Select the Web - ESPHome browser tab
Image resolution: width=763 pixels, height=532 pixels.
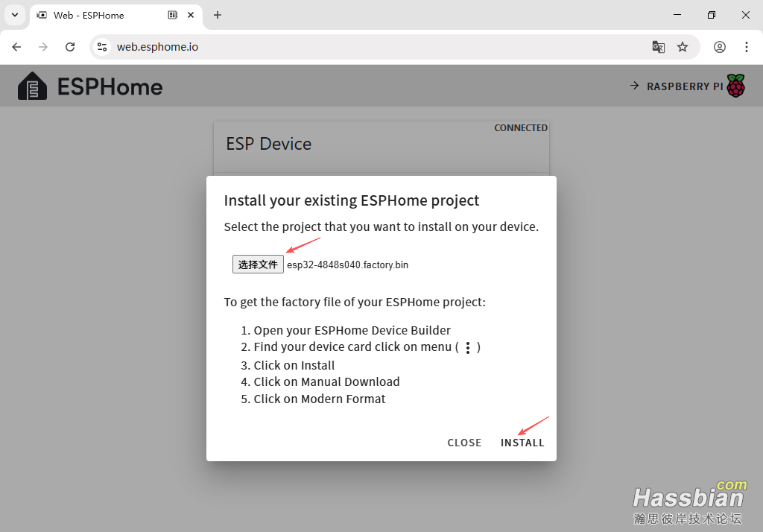(97, 15)
